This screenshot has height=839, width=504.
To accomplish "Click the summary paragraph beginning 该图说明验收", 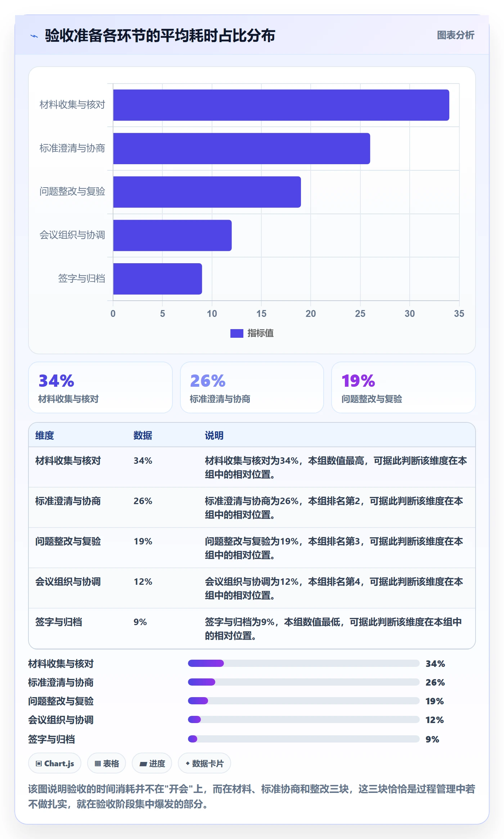I will point(252,796).
